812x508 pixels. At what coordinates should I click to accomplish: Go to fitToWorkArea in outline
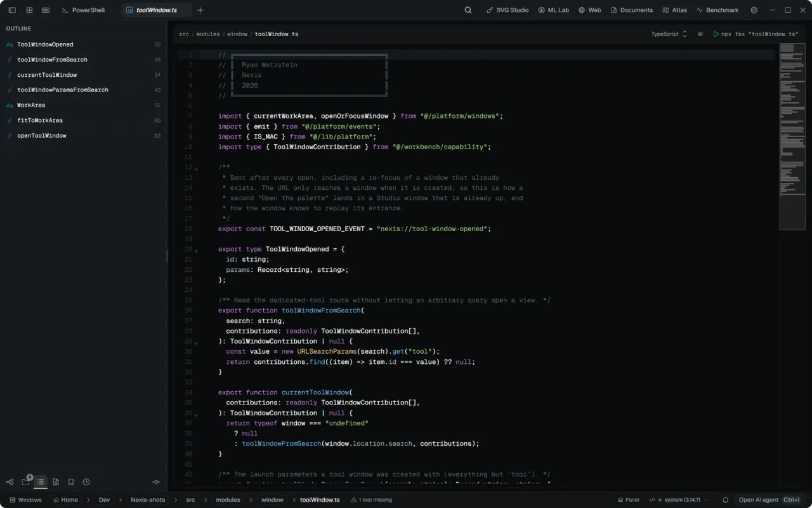[83, 121]
